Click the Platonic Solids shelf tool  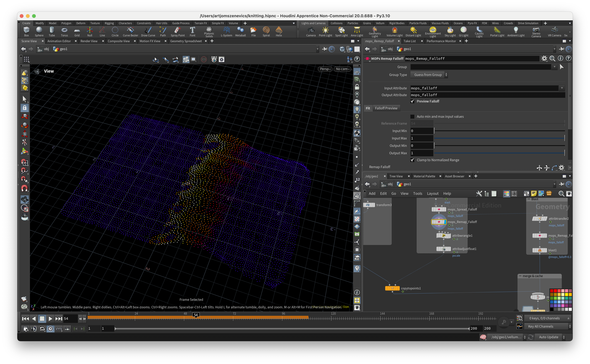tap(209, 31)
